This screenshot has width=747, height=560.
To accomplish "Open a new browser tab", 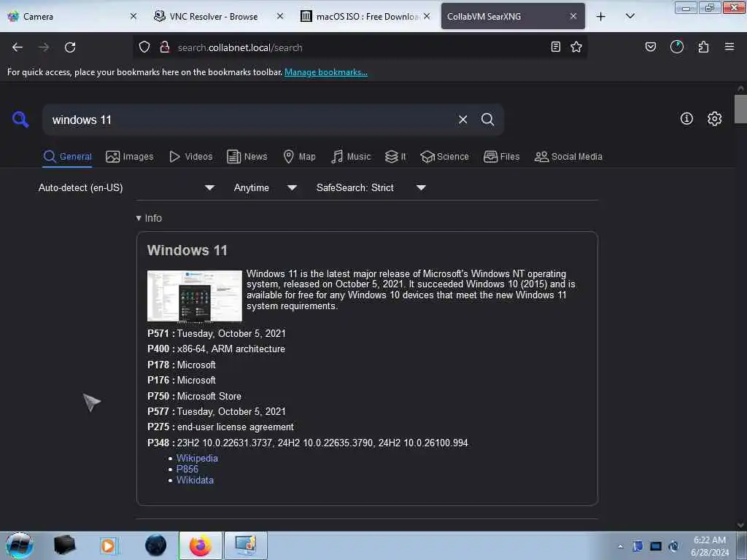I will click(x=601, y=16).
